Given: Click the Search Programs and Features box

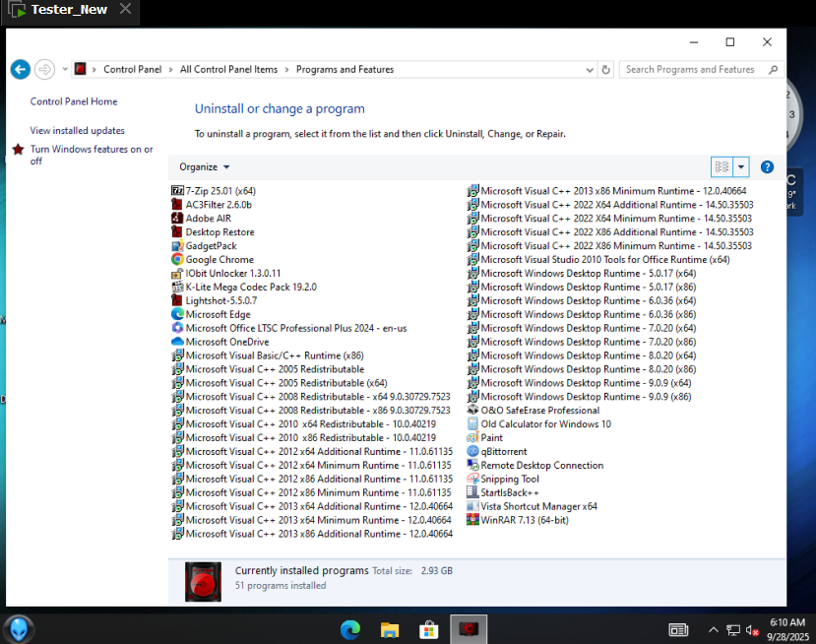Looking at the screenshot, I should (x=702, y=69).
